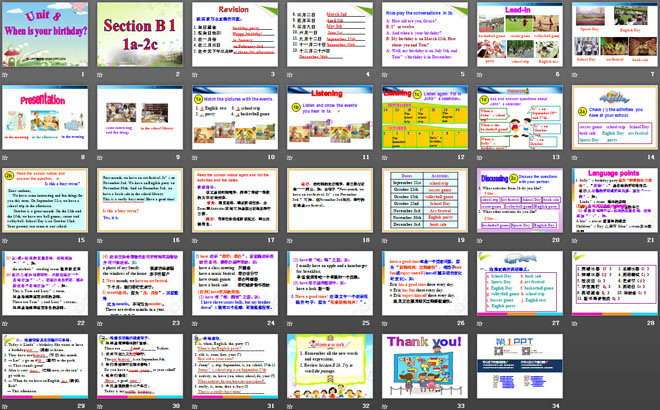Select the Discussing 2c slide 20

[519, 200]
